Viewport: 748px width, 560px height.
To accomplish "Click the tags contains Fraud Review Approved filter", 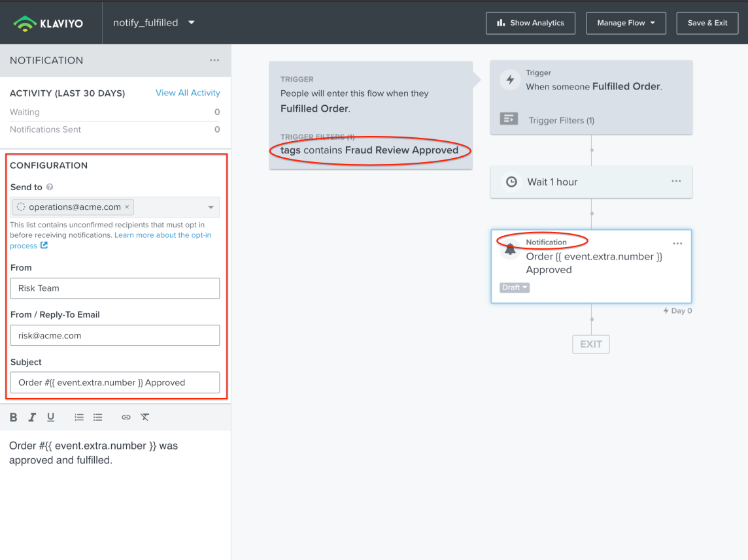I will tap(369, 150).
